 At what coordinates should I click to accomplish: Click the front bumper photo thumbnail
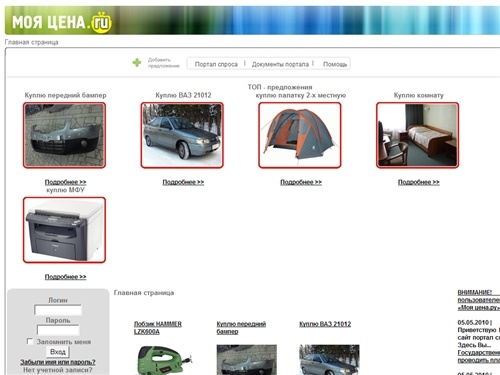[64, 135]
